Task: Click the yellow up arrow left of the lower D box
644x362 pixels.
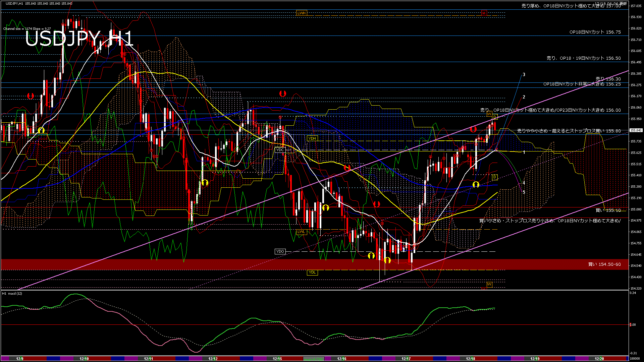Action: point(476,184)
